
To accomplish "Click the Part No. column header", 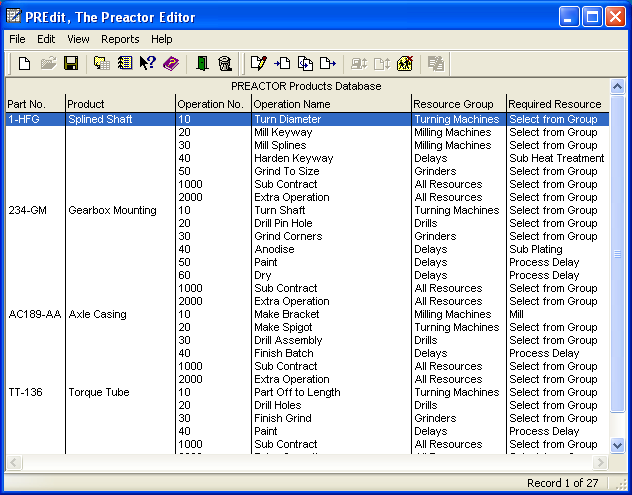I will pos(35,104).
